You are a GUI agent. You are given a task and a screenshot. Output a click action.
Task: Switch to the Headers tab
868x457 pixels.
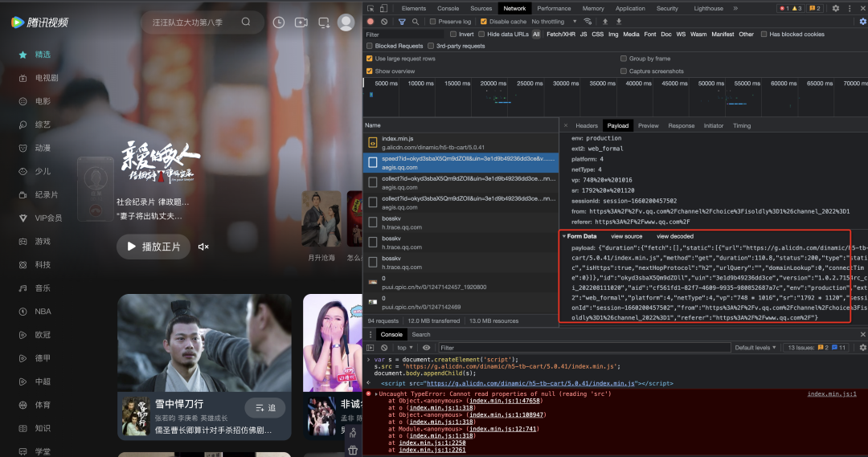(586, 125)
